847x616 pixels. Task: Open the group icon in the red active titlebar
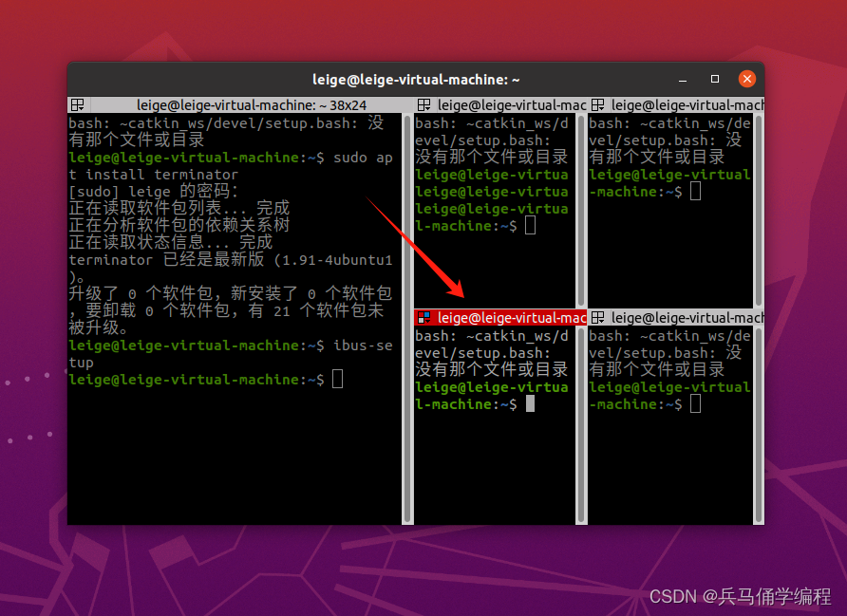point(424,317)
